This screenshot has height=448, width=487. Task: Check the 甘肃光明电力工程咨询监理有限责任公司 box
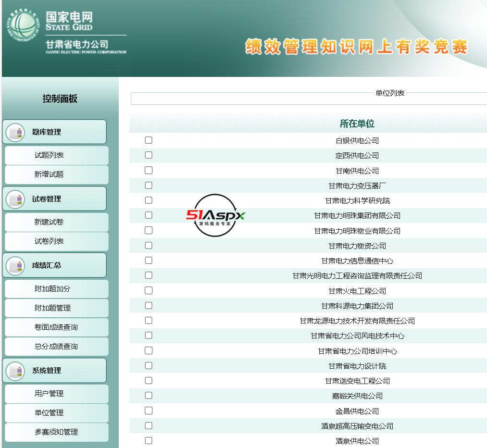(x=149, y=275)
